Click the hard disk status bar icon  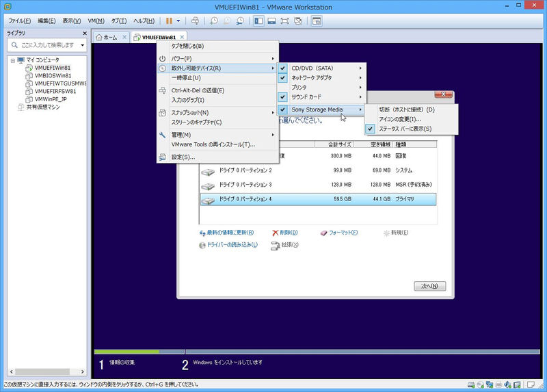coord(471,384)
